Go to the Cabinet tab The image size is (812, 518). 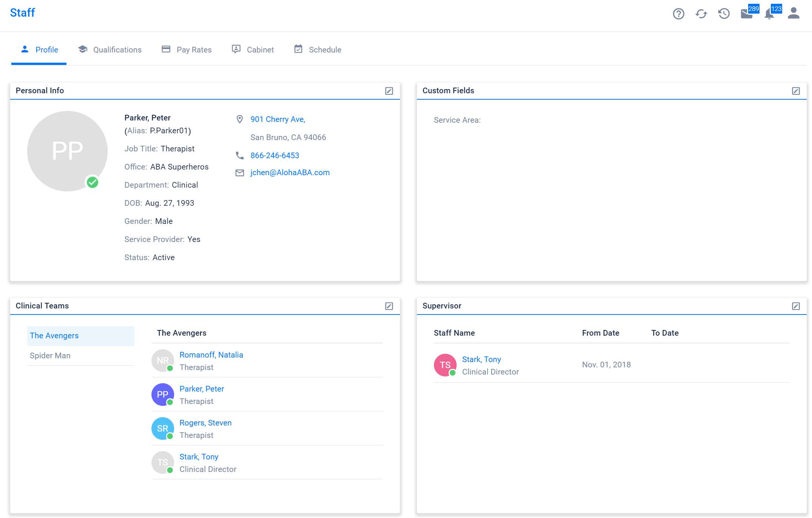(253, 50)
